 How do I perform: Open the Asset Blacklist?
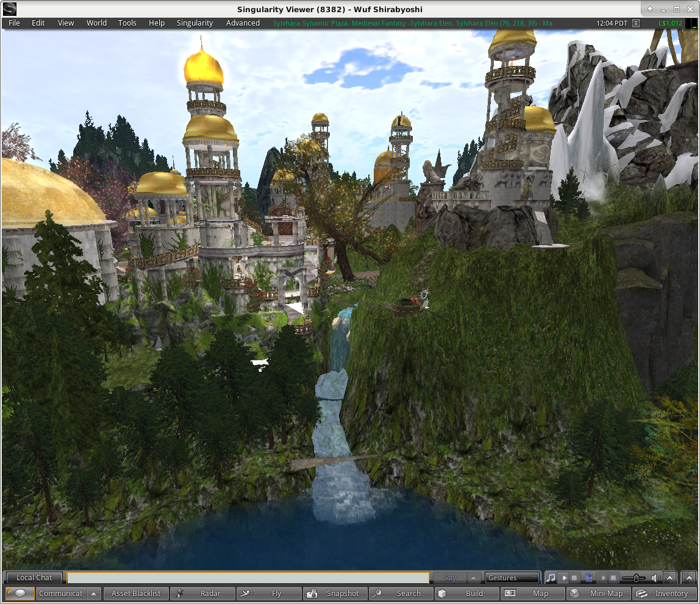tap(136, 593)
